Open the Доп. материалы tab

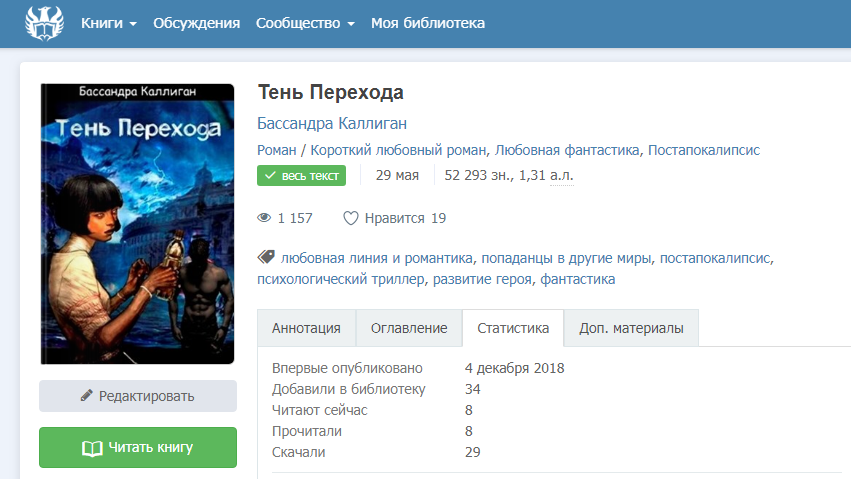(631, 328)
